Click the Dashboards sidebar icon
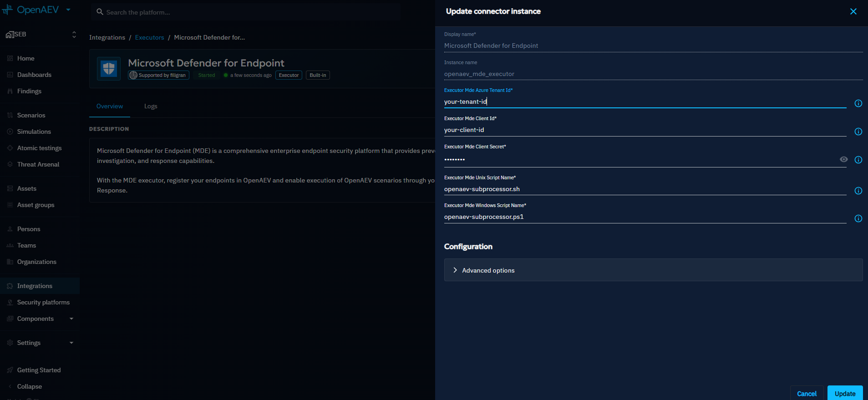868x400 pixels. (x=10, y=75)
